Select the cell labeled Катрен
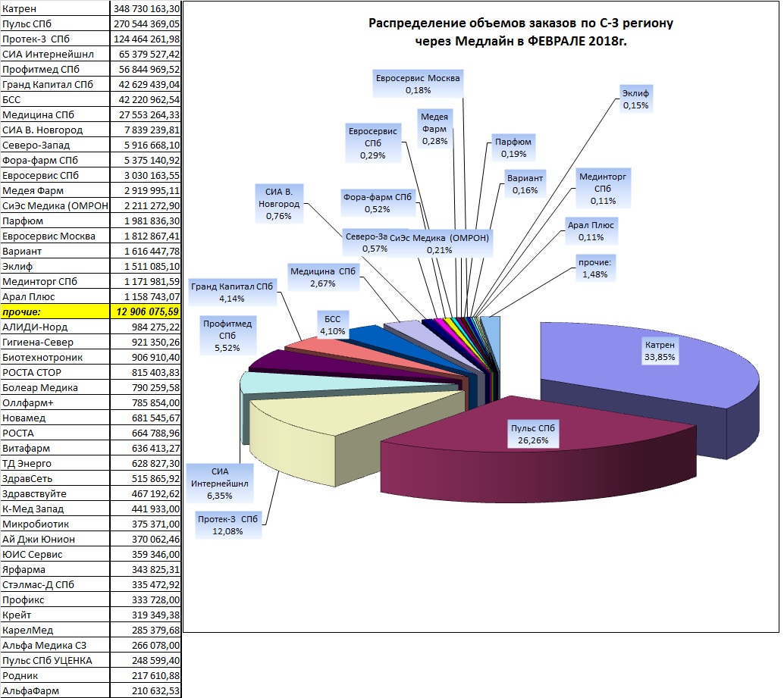The width and height of the screenshot is (784, 698). [55, 8]
